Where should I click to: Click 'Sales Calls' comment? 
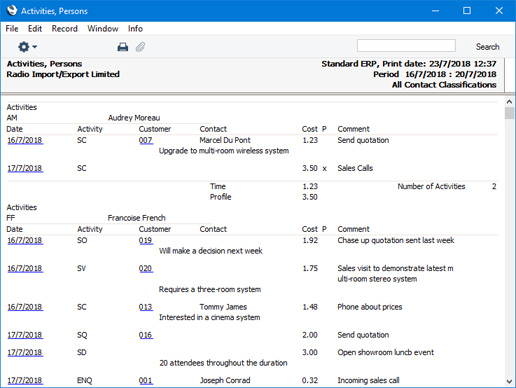click(x=355, y=168)
